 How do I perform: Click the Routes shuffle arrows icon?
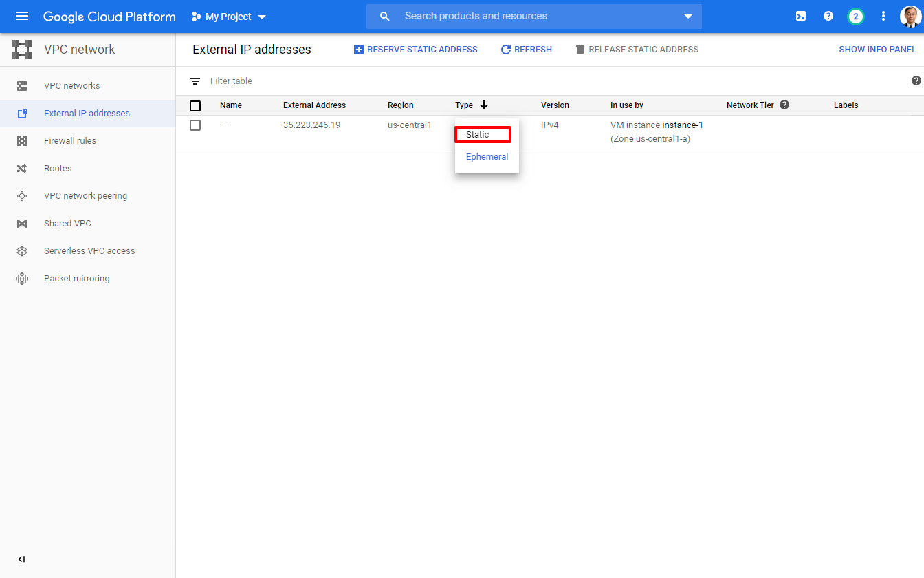coord(22,169)
